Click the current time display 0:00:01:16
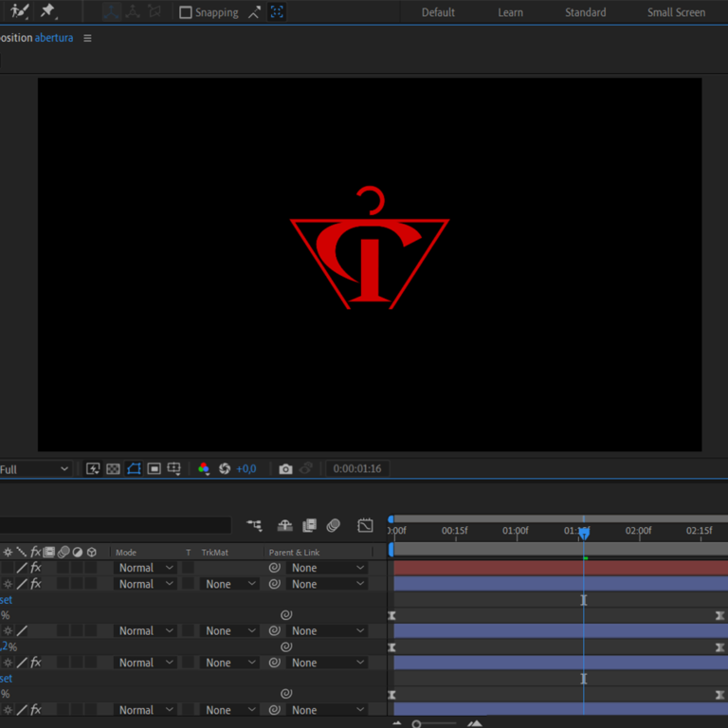 pyautogui.click(x=357, y=469)
